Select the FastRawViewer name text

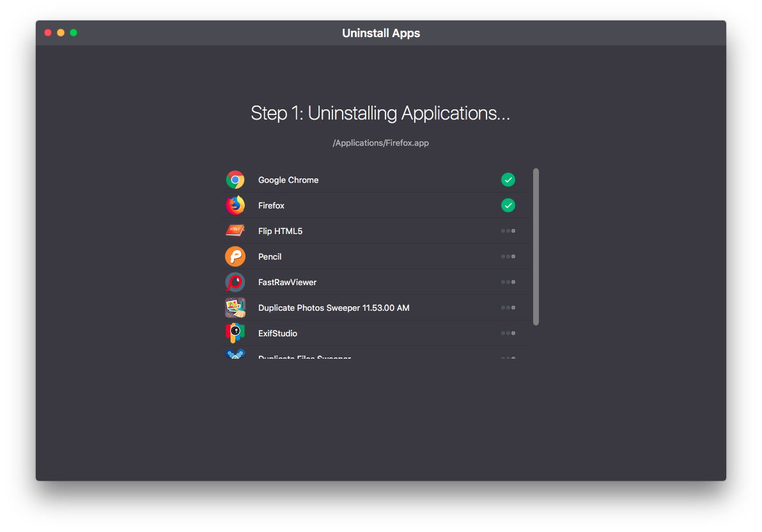click(x=287, y=282)
